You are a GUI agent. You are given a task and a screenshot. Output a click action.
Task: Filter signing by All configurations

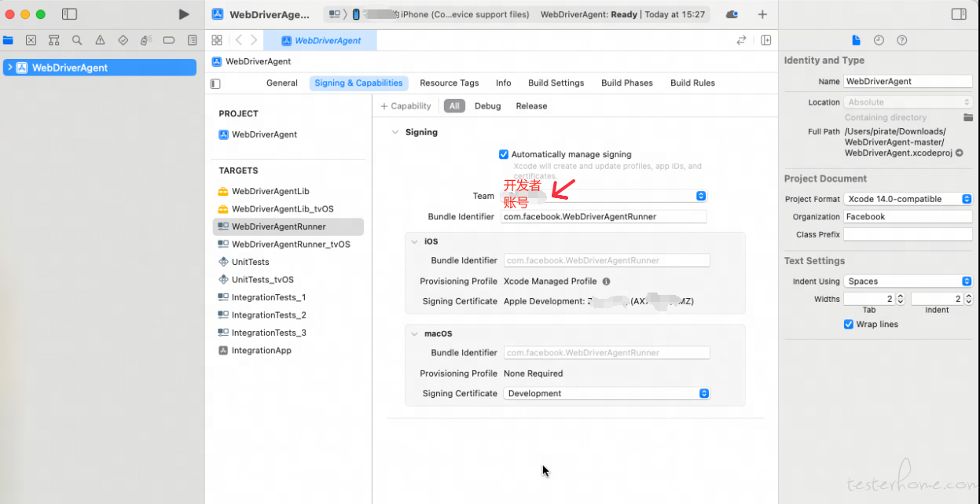point(454,106)
